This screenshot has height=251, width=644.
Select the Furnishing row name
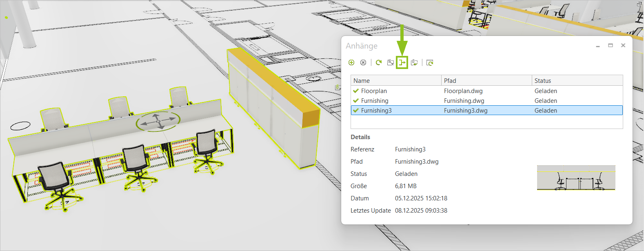(375, 101)
